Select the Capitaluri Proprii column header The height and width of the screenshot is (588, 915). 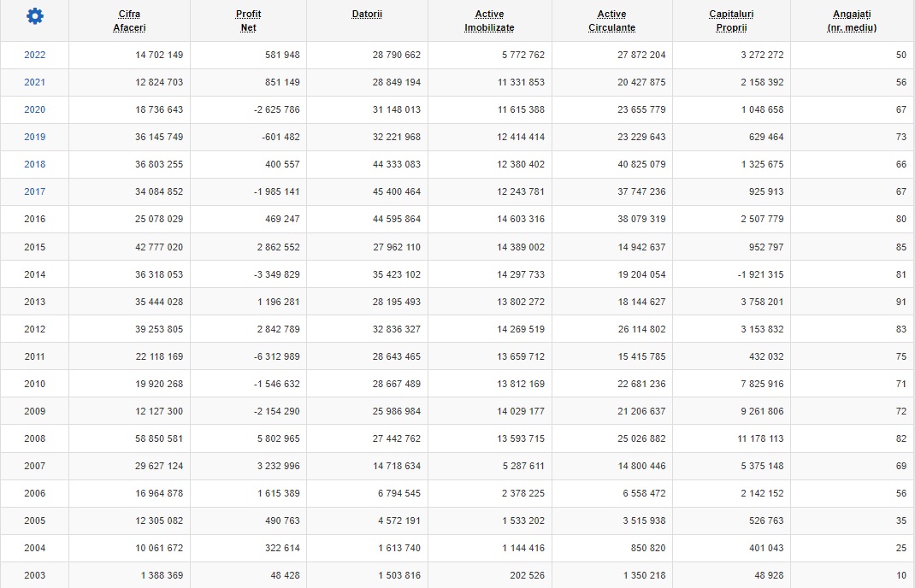point(731,21)
